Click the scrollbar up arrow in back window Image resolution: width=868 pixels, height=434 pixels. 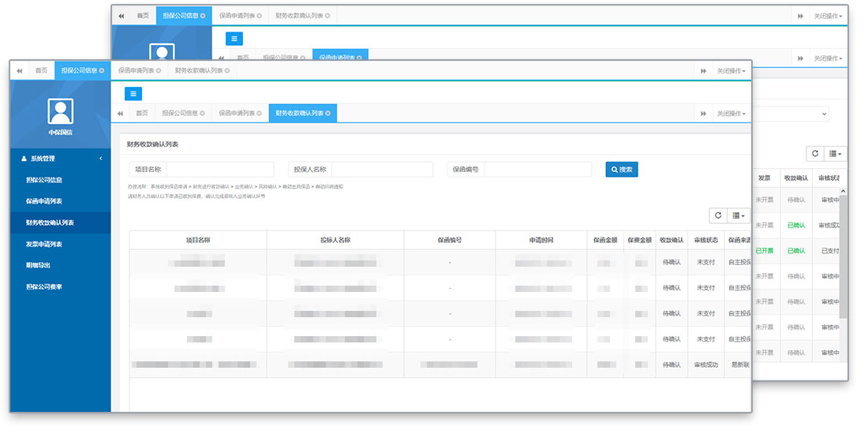843,192
